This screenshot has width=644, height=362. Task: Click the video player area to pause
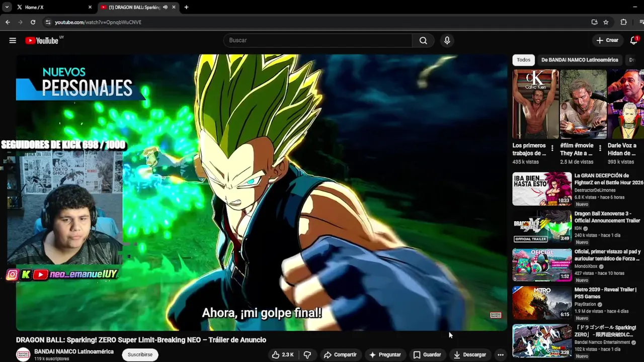(x=262, y=193)
